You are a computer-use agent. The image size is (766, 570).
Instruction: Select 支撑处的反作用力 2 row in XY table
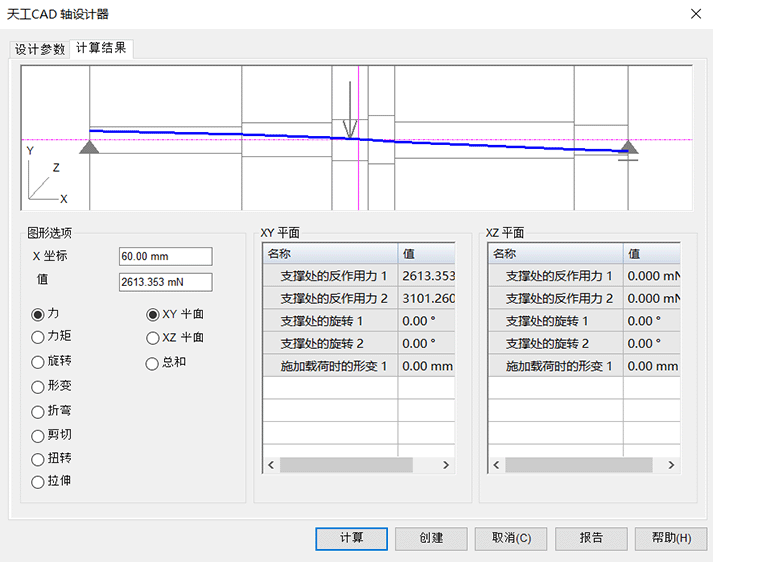click(330, 298)
